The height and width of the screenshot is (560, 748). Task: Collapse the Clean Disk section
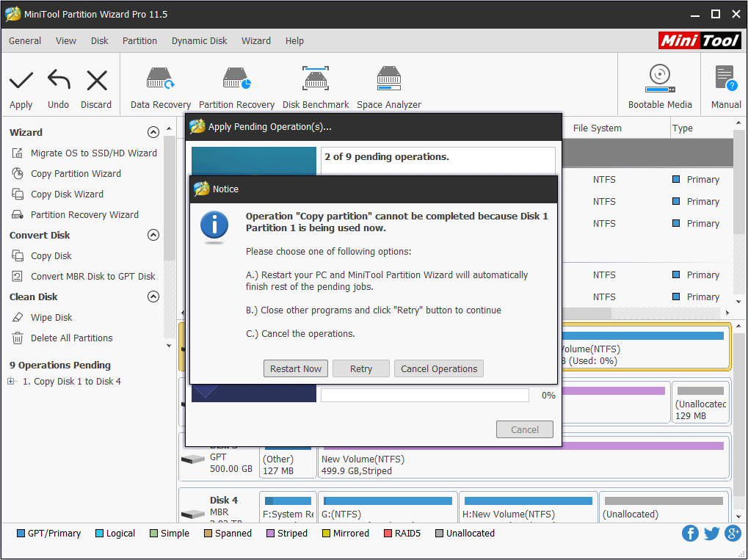coord(153,297)
